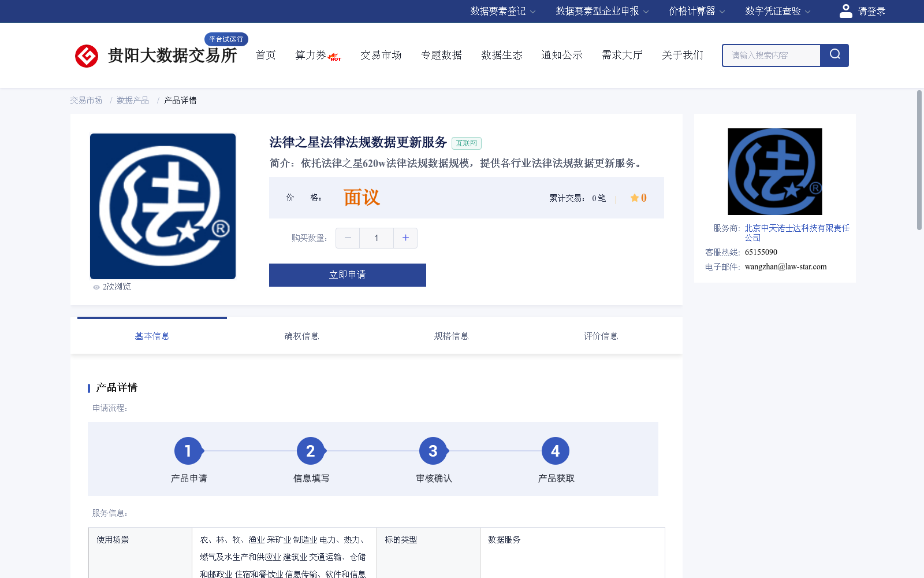Viewport: 924px width, 578px height.
Task: Click step 1 产品申请 circle
Action: 188,451
